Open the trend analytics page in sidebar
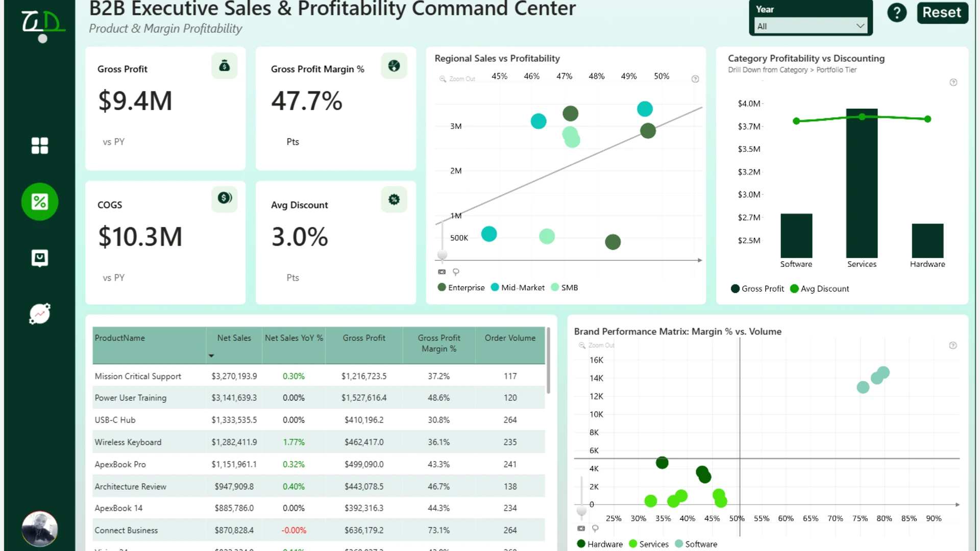The width and height of the screenshot is (980, 551). (x=39, y=314)
